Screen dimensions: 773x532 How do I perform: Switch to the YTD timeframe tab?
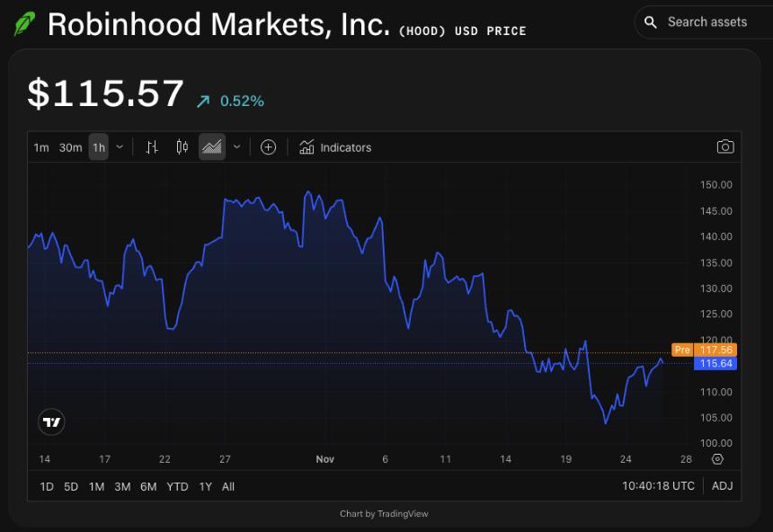pos(177,486)
